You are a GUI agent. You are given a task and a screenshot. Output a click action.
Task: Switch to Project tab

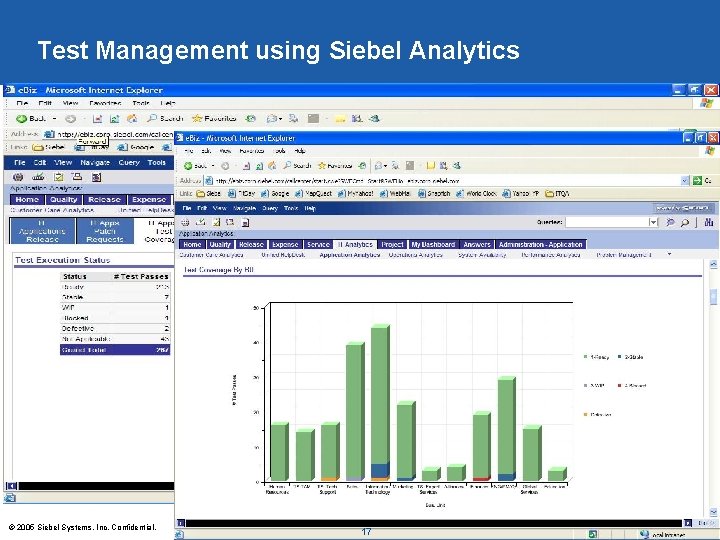pos(392,244)
